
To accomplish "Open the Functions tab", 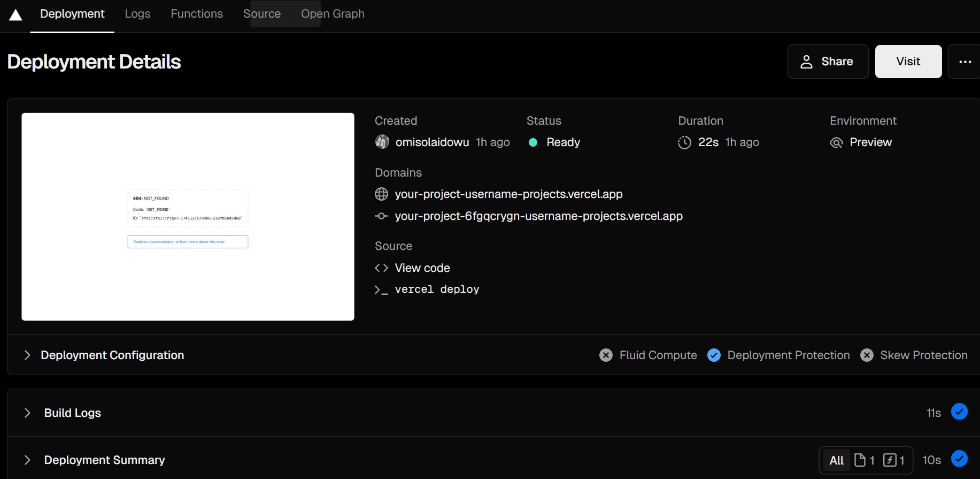I will click(x=197, y=14).
